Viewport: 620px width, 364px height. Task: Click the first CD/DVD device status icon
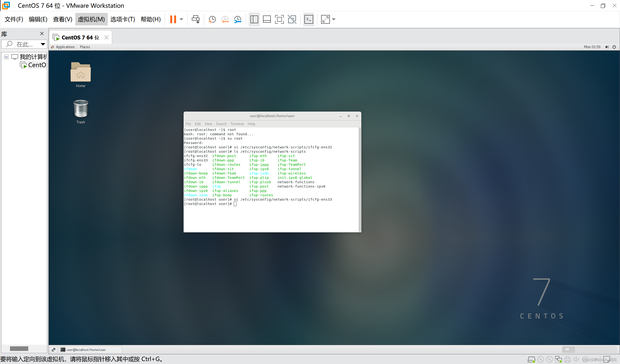point(541,360)
